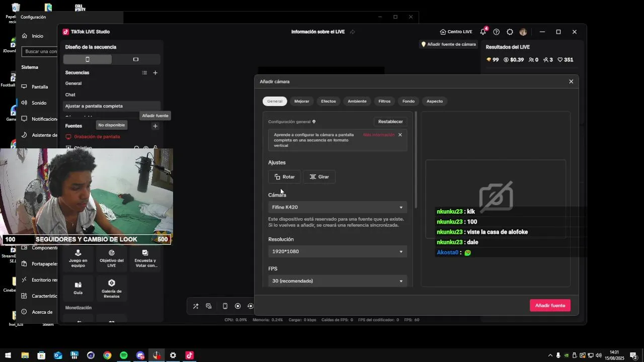Open Galería de Regalos
The image size is (644, 362).
[x=112, y=289]
